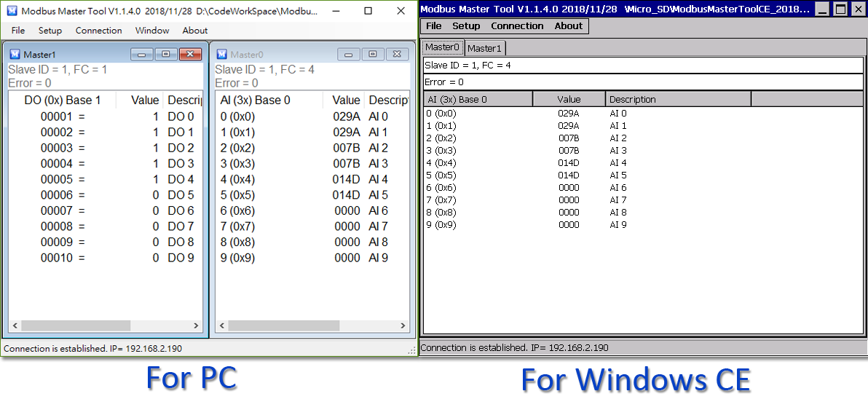Select row '4 (0x4)' in CE window
The image size is (868, 399).
click(x=643, y=162)
